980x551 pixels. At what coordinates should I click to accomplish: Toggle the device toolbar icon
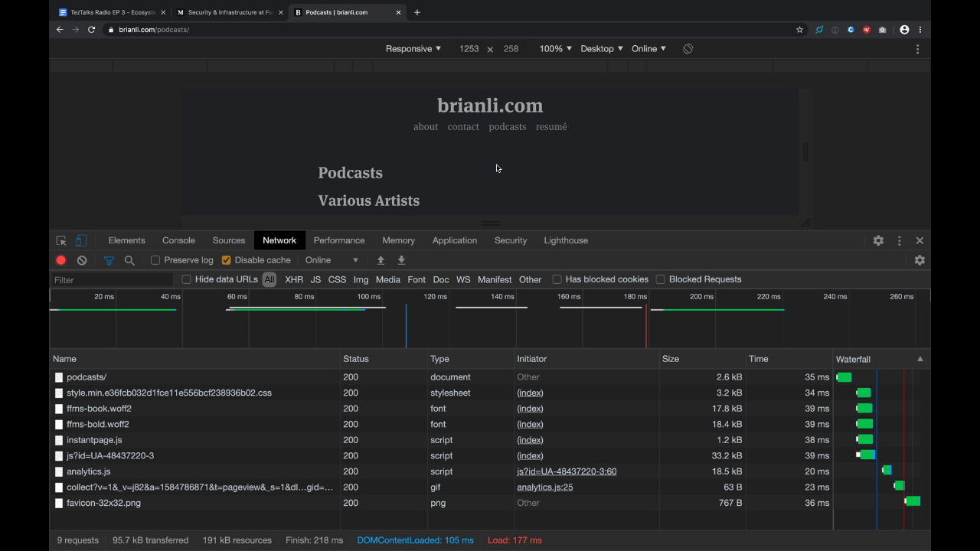(80, 240)
